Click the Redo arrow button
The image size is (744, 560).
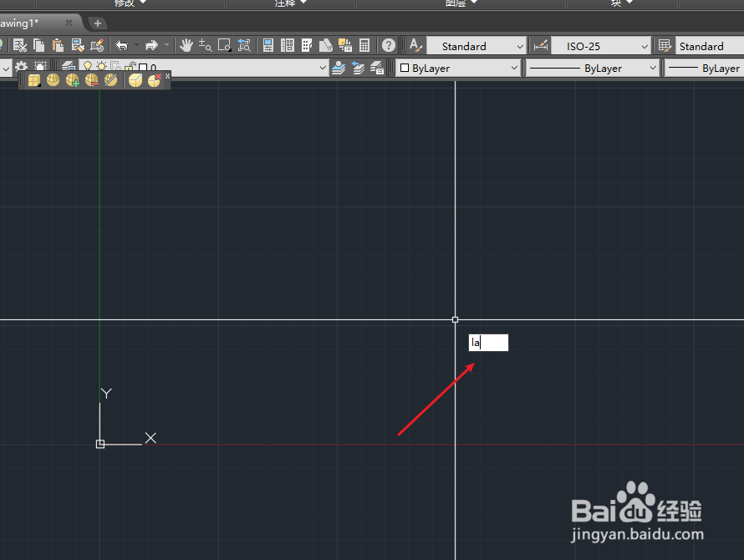(151, 46)
